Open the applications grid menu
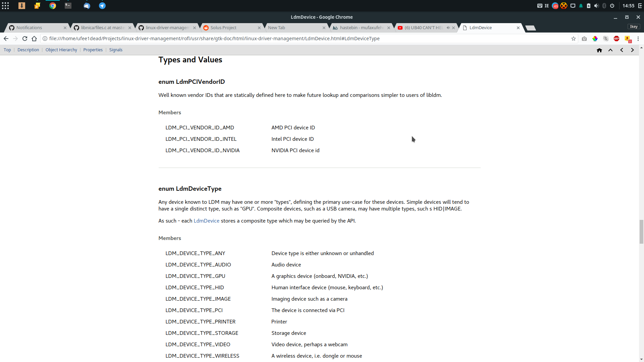 [x=5, y=6]
